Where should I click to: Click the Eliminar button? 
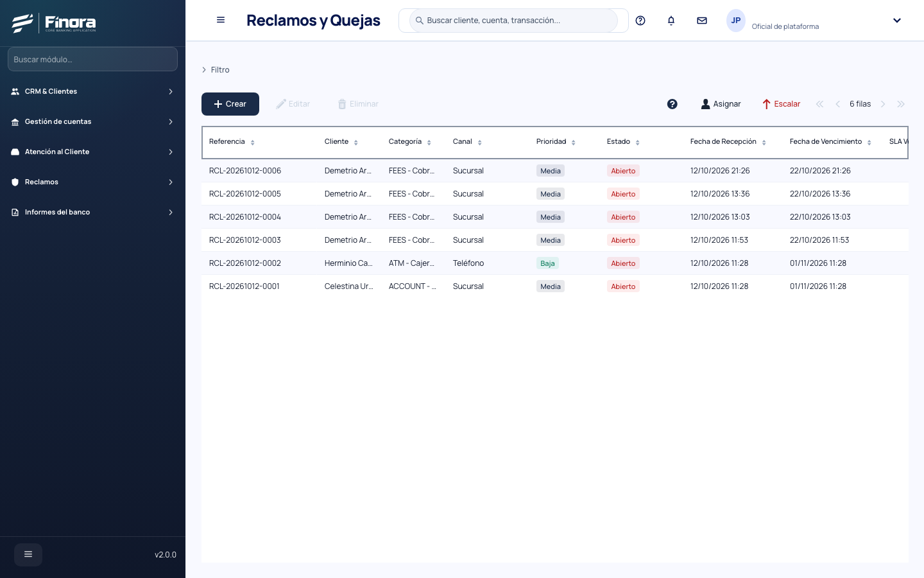pyautogui.click(x=358, y=104)
